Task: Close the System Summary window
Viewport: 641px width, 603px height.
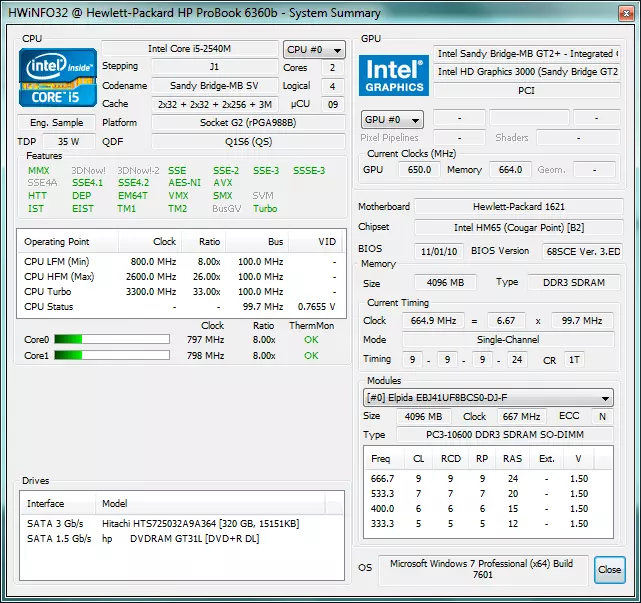Action: click(626, 13)
